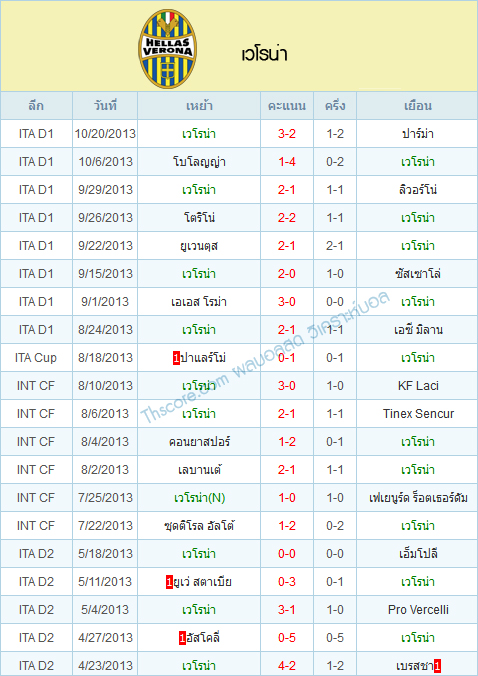
Task: Select the 3-0 score in the เอเอส โรม่า row
Action: click(x=287, y=302)
